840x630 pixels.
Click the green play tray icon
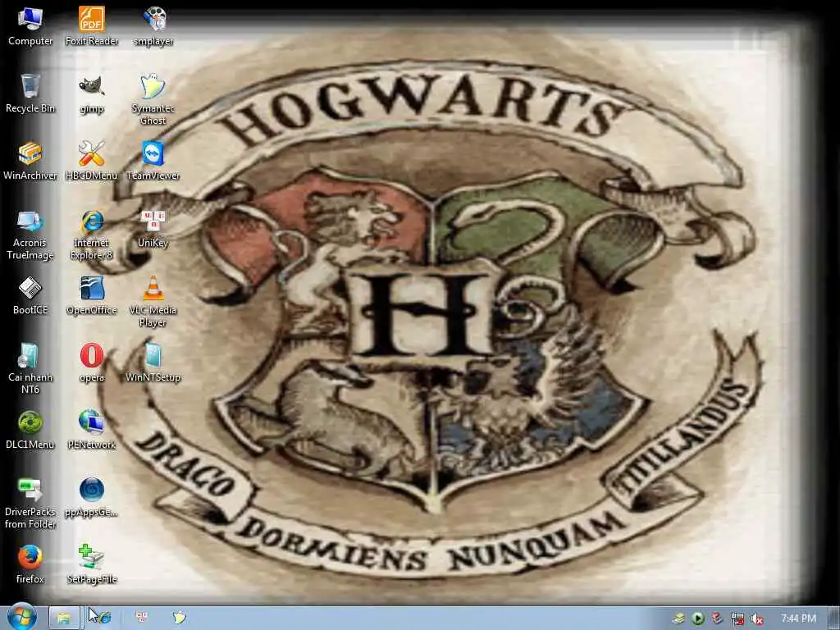698,619
